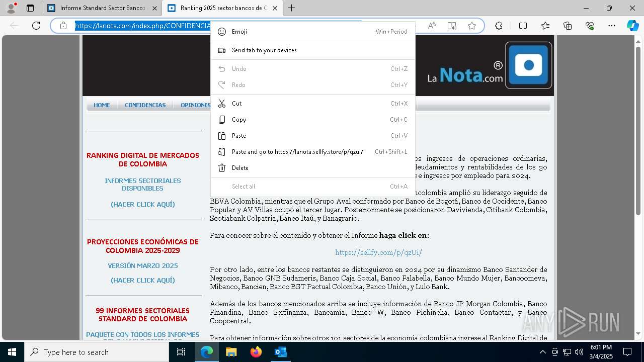Open the volume speaker tray icon
This screenshot has height=362, width=644.
[579, 352]
